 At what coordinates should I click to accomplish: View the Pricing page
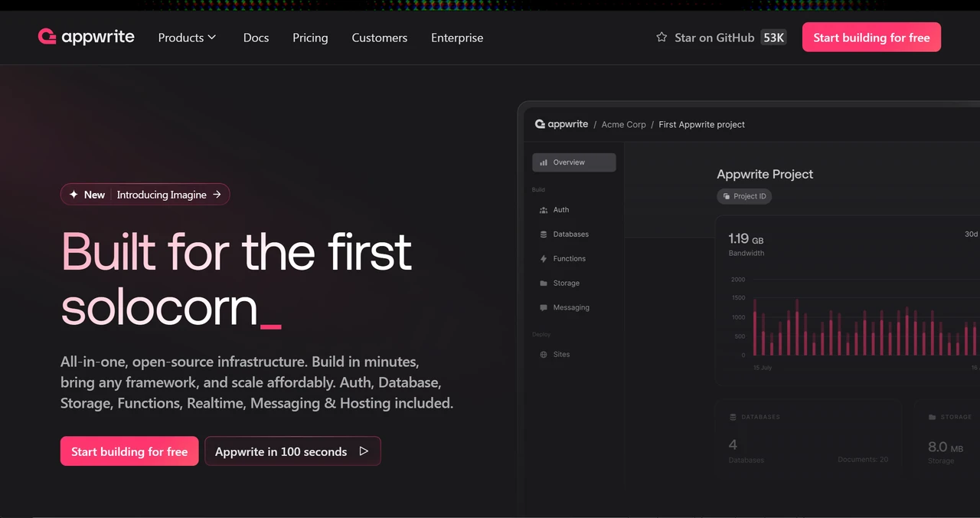[x=310, y=37]
